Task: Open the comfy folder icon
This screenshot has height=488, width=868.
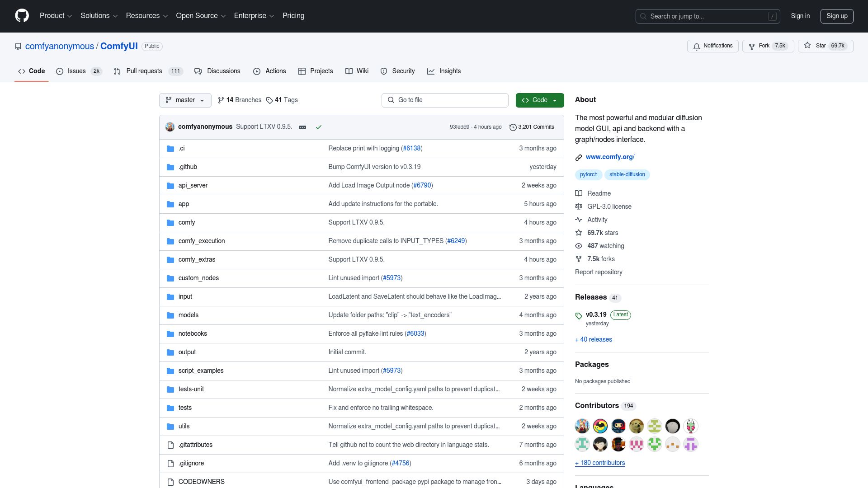Action: [170, 222]
